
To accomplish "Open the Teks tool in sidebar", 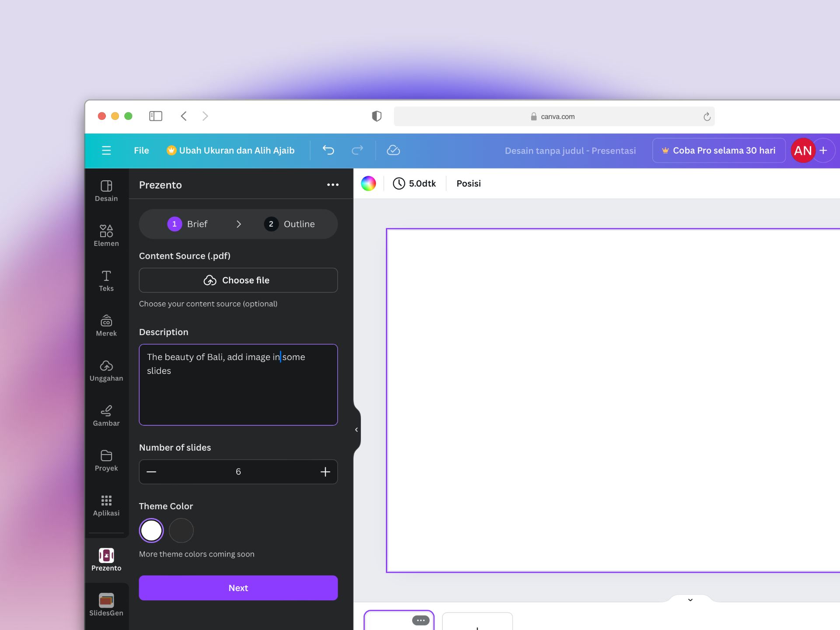I will pos(106,280).
